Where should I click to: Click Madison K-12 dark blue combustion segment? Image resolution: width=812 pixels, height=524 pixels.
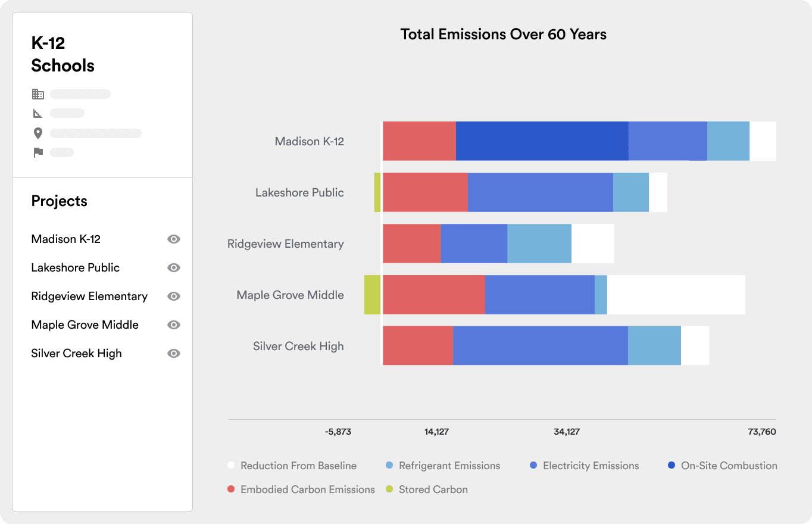pyautogui.click(x=542, y=141)
